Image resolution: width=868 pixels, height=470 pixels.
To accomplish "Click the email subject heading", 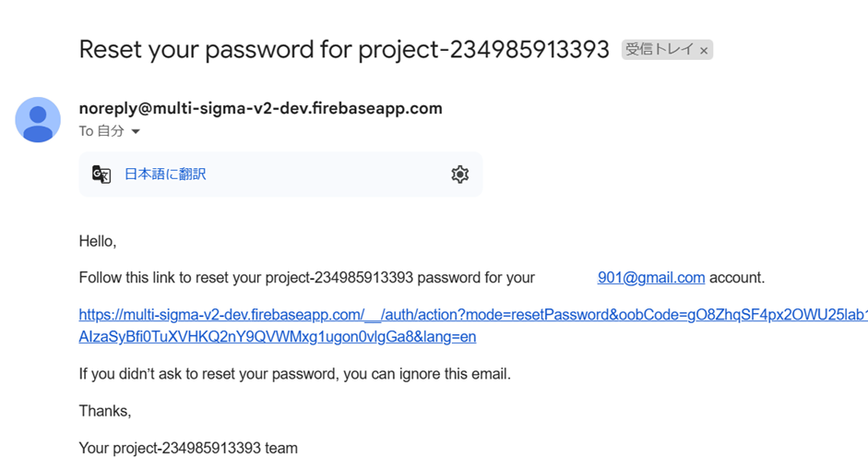I will pos(343,49).
